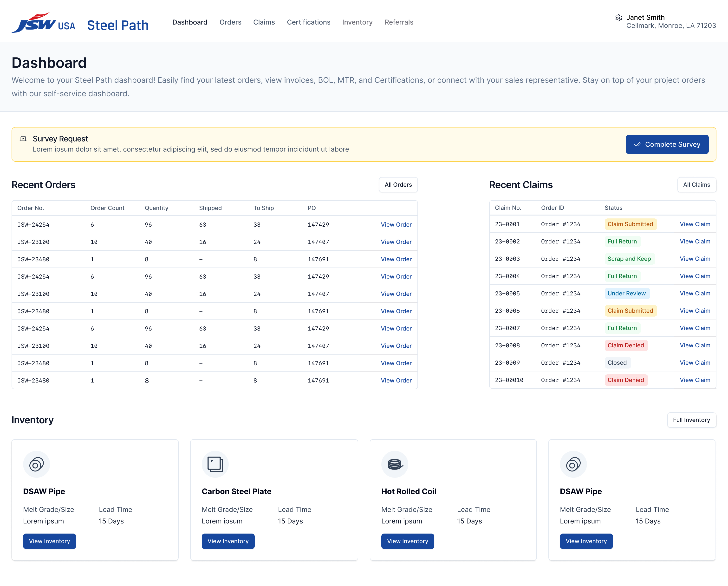Click the All Orders button
The height and width of the screenshot is (586, 728).
click(398, 185)
